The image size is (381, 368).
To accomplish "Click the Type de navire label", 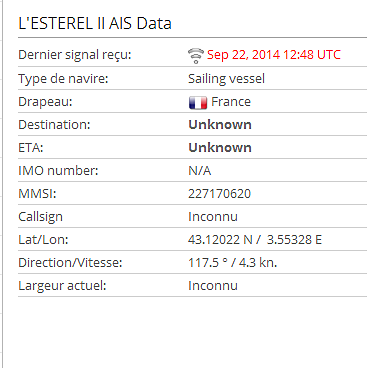I will (x=63, y=79).
